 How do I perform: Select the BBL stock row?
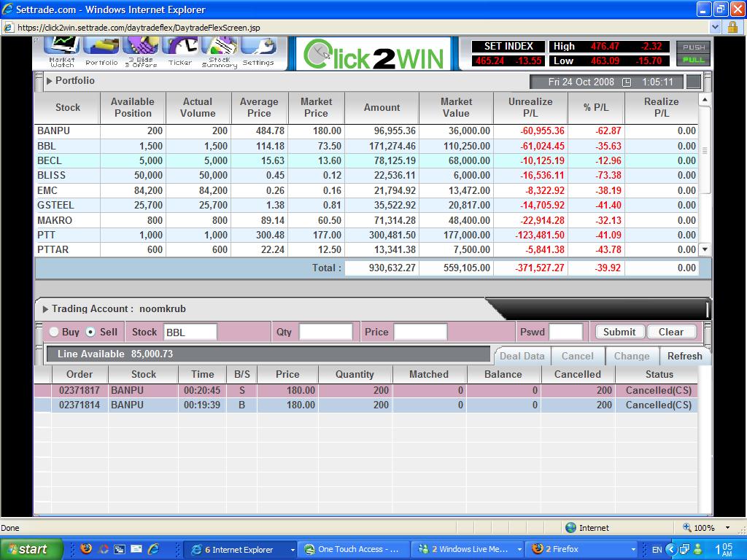click(x=366, y=146)
